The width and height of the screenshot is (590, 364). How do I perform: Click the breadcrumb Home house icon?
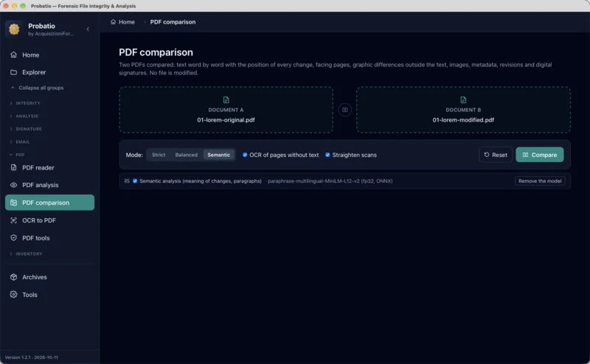114,22
